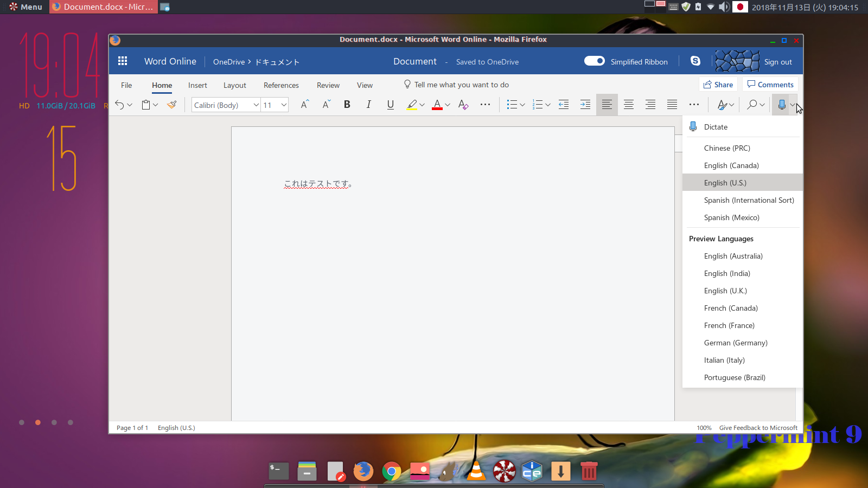Open the highlight color dropdown arrow
This screenshot has width=868, height=488.
pos(422,105)
